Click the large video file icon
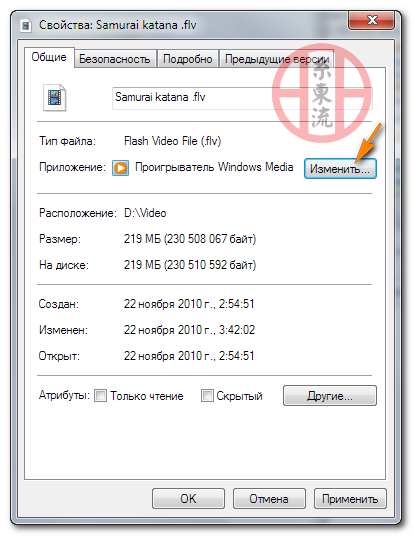The height and width of the screenshot is (536, 413). tap(54, 98)
